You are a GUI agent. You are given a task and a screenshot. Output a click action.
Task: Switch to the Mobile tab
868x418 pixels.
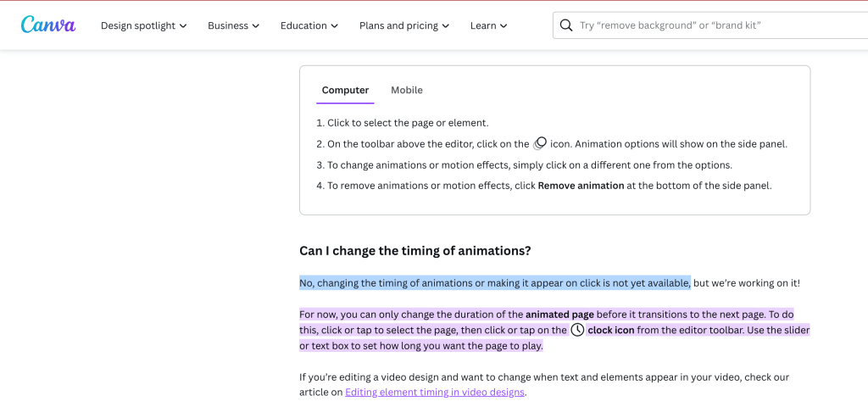(407, 90)
